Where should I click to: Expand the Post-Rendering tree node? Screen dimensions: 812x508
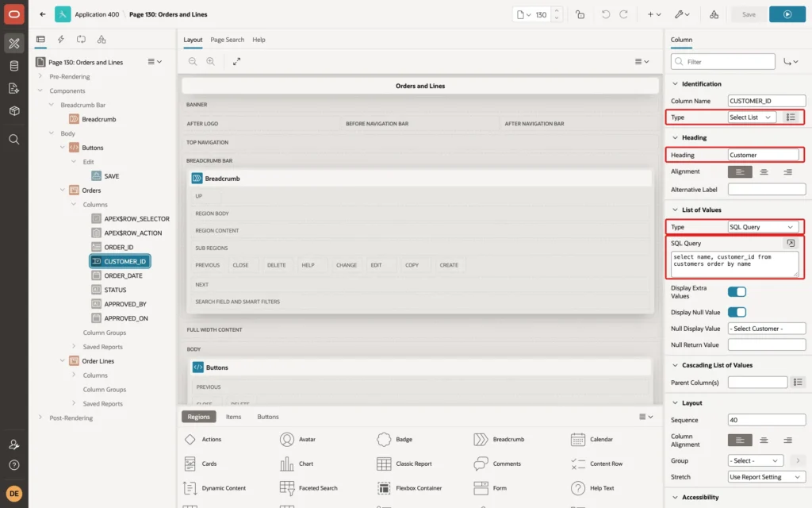(x=40, y=418)
